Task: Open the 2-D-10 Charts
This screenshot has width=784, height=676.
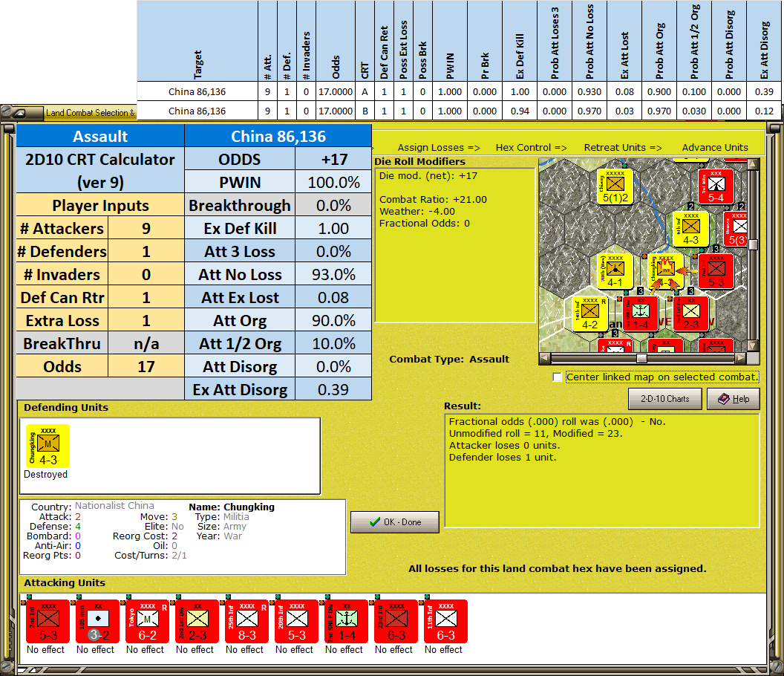Action: point(665,399)
